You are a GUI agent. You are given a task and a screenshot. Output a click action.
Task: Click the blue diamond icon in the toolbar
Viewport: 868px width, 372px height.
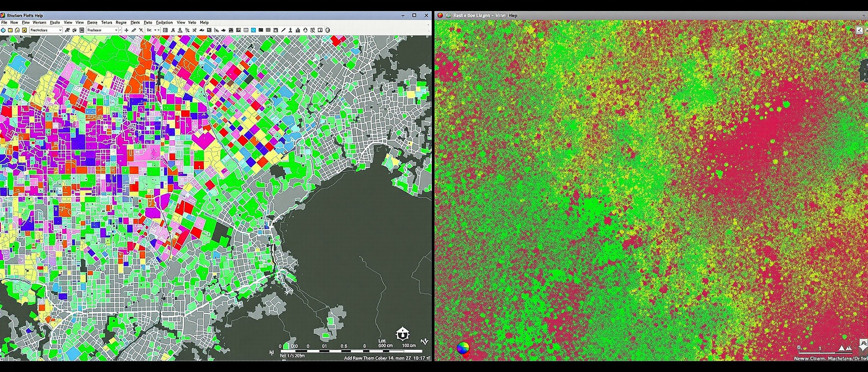coord(3,30)
